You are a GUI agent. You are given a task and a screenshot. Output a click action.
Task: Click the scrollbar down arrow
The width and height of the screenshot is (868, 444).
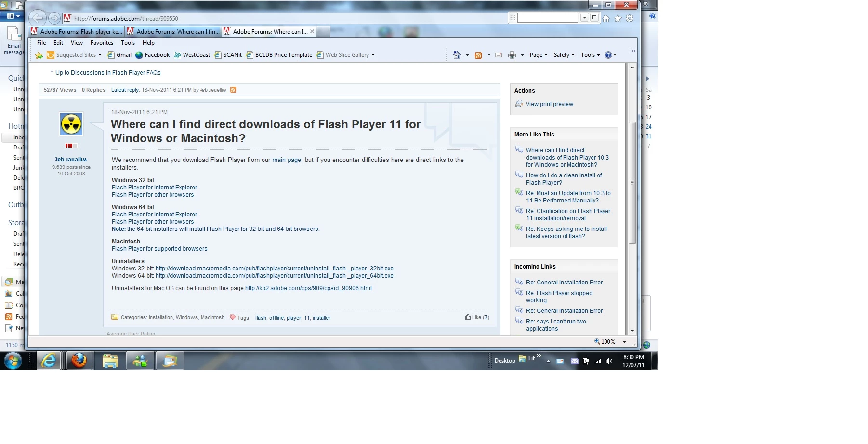632,331
